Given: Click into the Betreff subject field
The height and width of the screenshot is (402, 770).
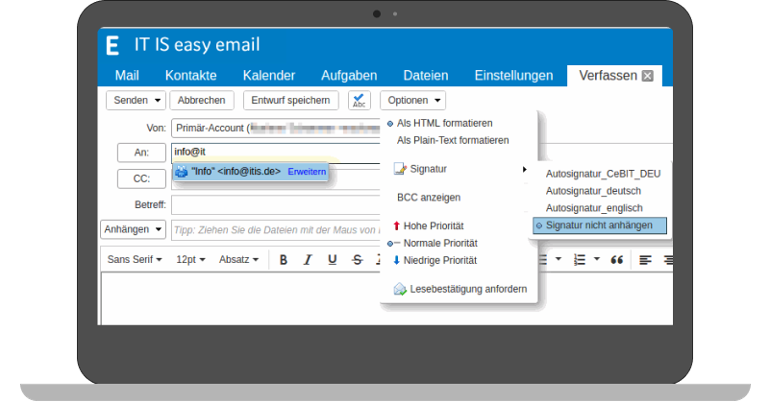Looking at the screenshot, I should click(275, 205).
